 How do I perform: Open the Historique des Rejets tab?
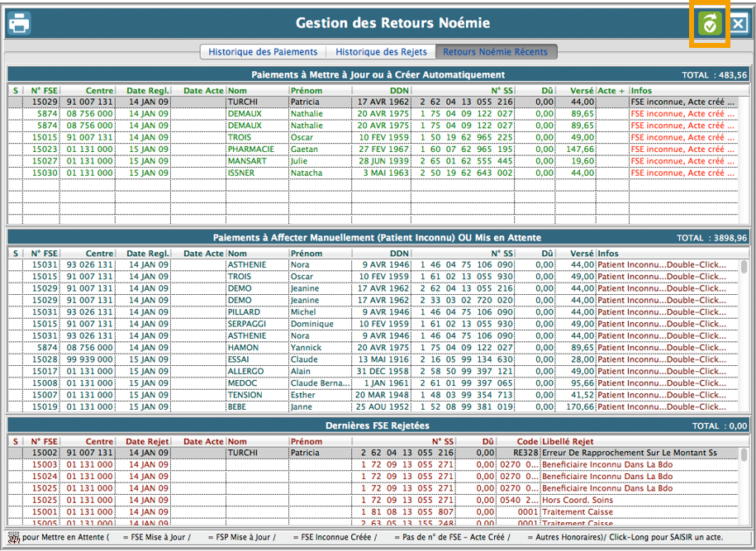coord(381,52)
